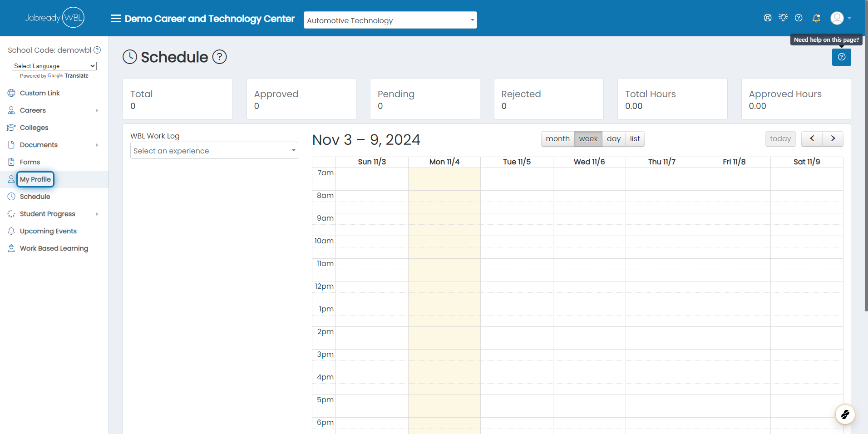Screen dimensions: 868x434
Task: Click the Custom Link globe icon
Action: [x=11, y=93]
